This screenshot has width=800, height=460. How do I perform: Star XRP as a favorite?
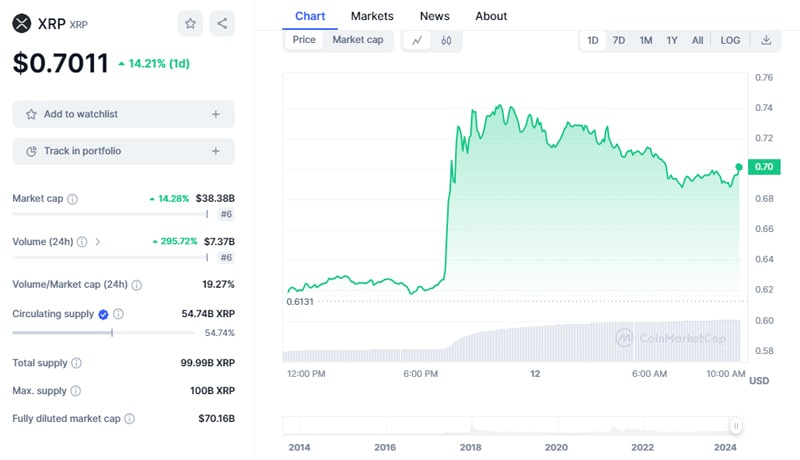point(190,23)
